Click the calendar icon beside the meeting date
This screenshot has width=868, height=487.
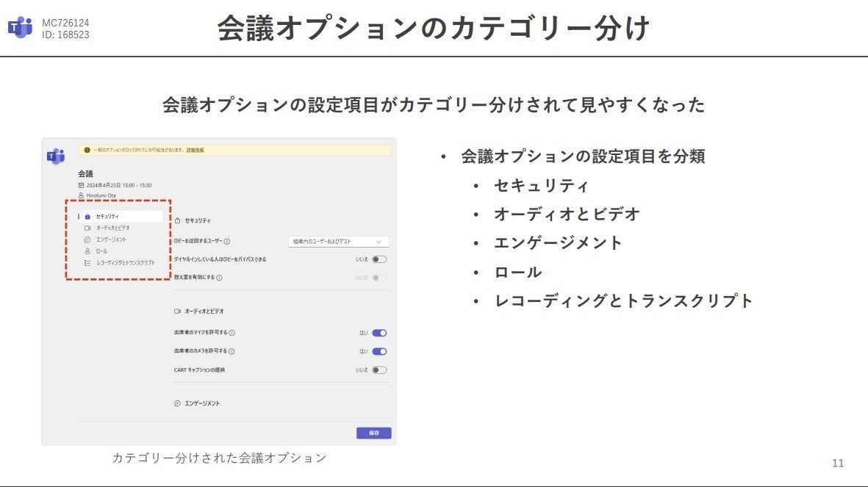81,185
